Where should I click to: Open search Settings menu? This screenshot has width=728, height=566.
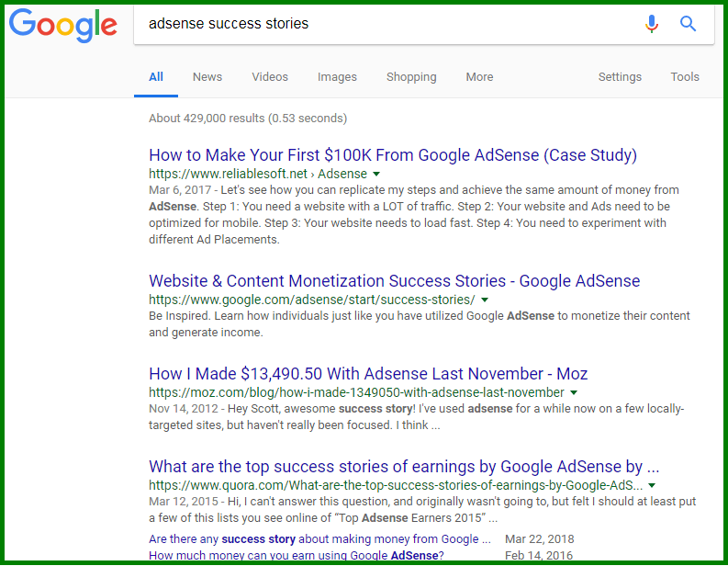(x=620, y=76)
